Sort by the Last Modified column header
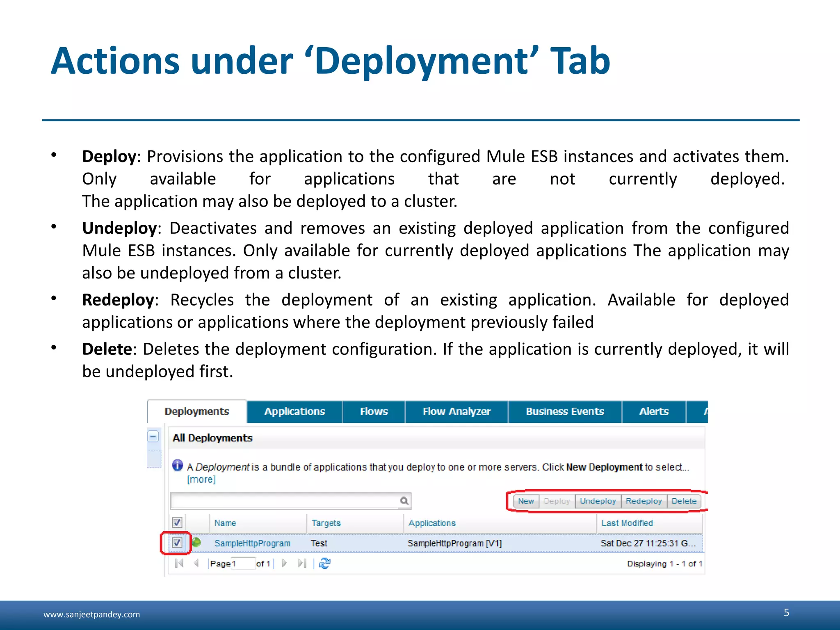The width and height of the screenshot is (840, 630). [x=650, y=523]
